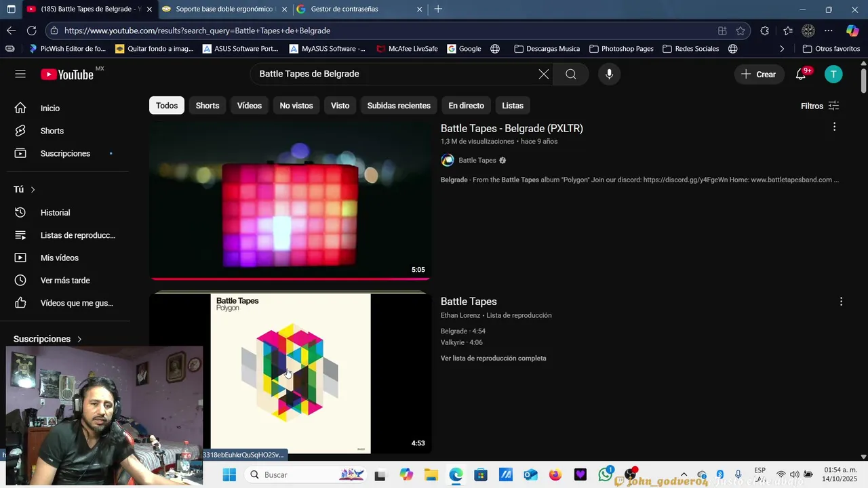This screenshot has width=868, height=488.
Task: Open the Battle Tapes - Belgrade (PXLTR) title
Action: click(512, 129)
